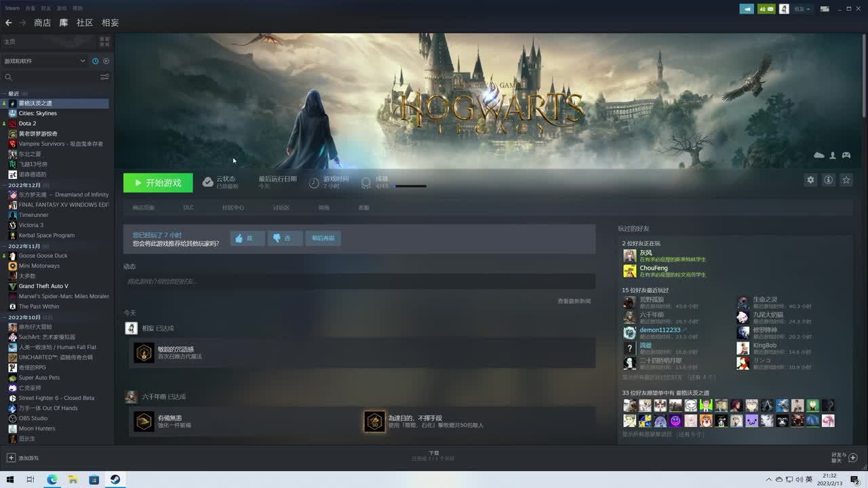The height and width of the screenshot is (488, 868).
Task: Click 查看最新新闻 link
Action: point(574,301)
